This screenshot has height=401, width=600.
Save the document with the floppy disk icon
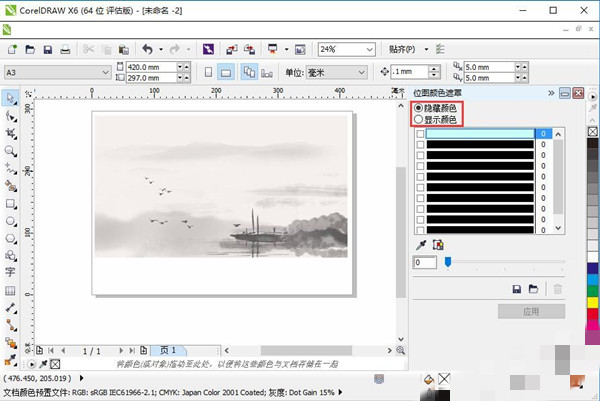pyautogui.click(x=47, y=50)
